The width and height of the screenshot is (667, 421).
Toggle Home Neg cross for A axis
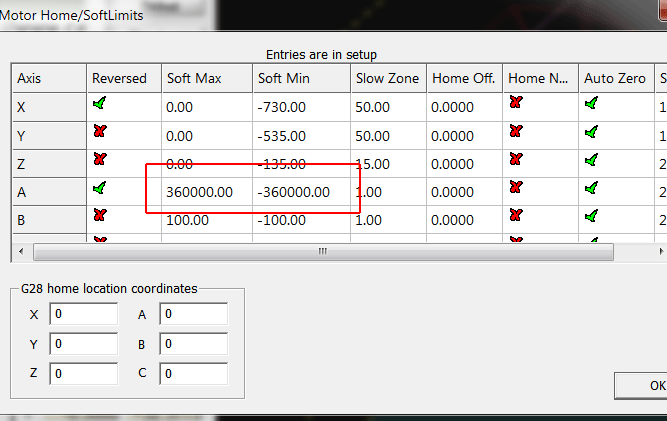tap(515, 187)
